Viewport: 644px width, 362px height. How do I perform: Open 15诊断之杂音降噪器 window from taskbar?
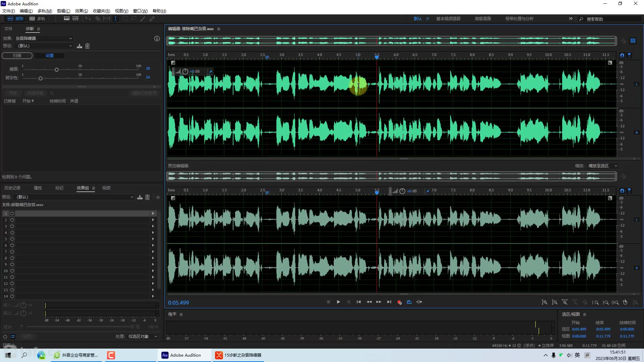pyautogui.click(x=238, y=355)
